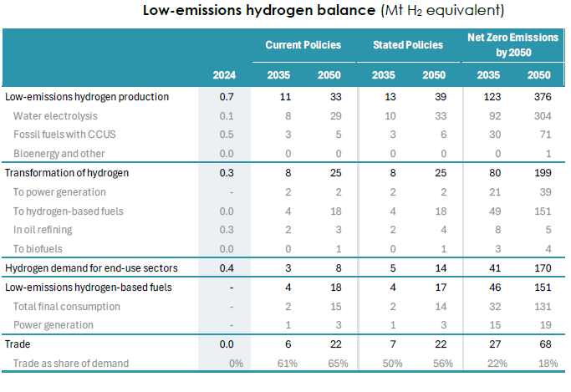Select the 'Transformation of hydrogen' row label
571x392 pixels.
[69, 173]
